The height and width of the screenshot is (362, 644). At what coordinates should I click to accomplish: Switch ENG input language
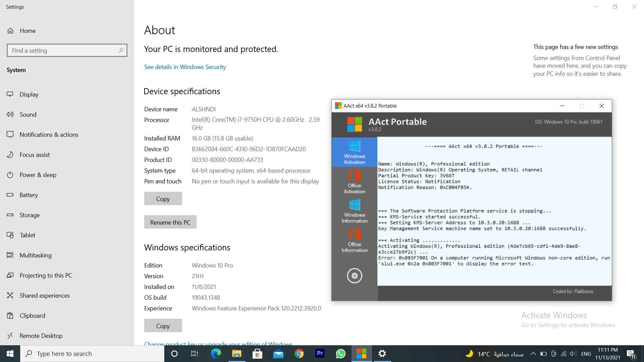click(x=586, y=354)
